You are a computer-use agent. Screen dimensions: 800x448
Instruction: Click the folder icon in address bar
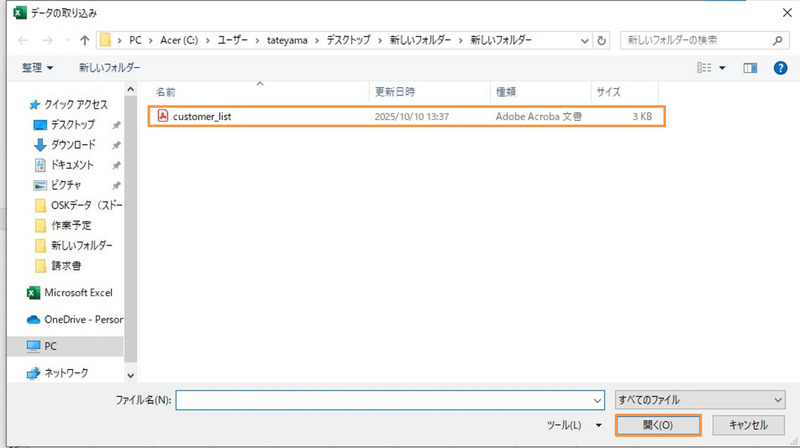pyautogui.click(x=105, y=40)
